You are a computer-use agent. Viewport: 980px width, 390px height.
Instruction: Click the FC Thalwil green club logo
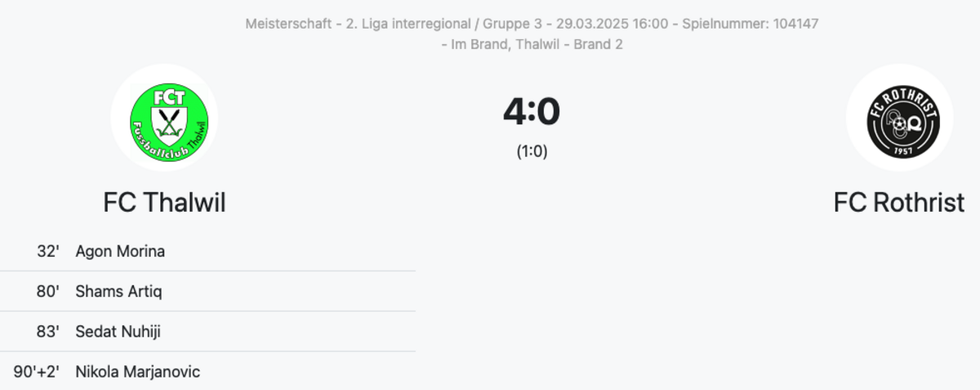point(164,118)
